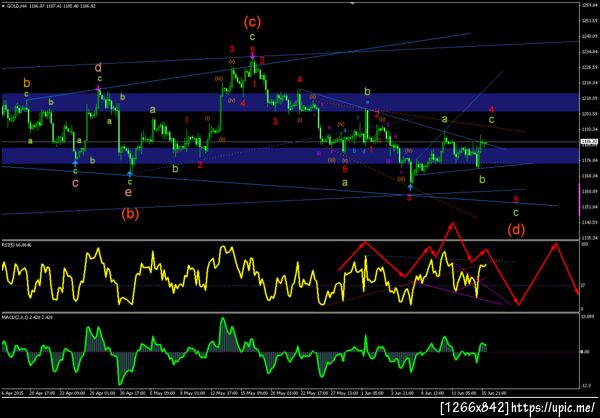The width and height of the screenshot is (600, 418).
Task: Select the orange (c) wave label at top
Action: [252, 23]
